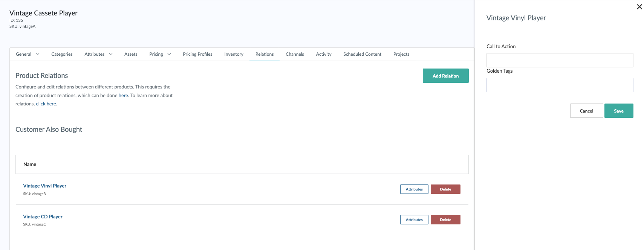Delete the Vintage CD Player relation
Screen dimensions: 644x250
(x=445, y=220)
